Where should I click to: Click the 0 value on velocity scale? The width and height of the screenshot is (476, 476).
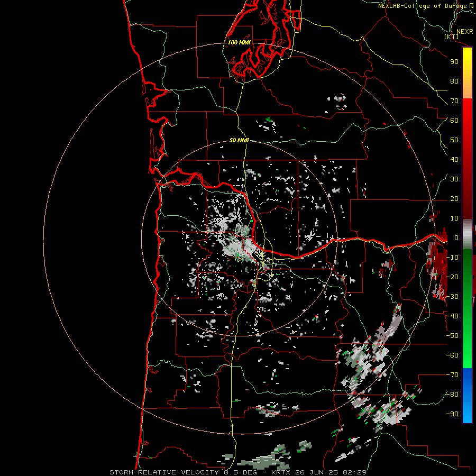(x=456, y=238)
